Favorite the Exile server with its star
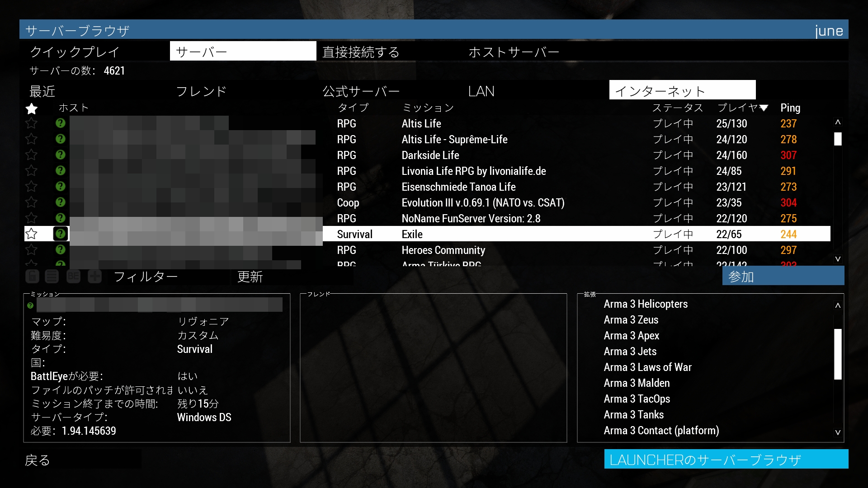 point(31,234)
